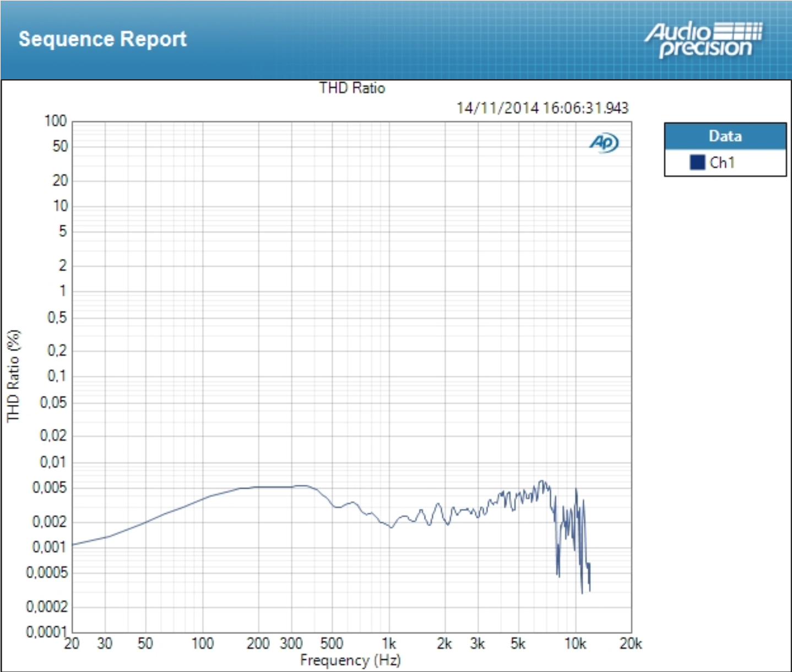This screenshot has height=672, width=792.
Task: Click the Ch1 legend color swatch
Action: (697, 162)
